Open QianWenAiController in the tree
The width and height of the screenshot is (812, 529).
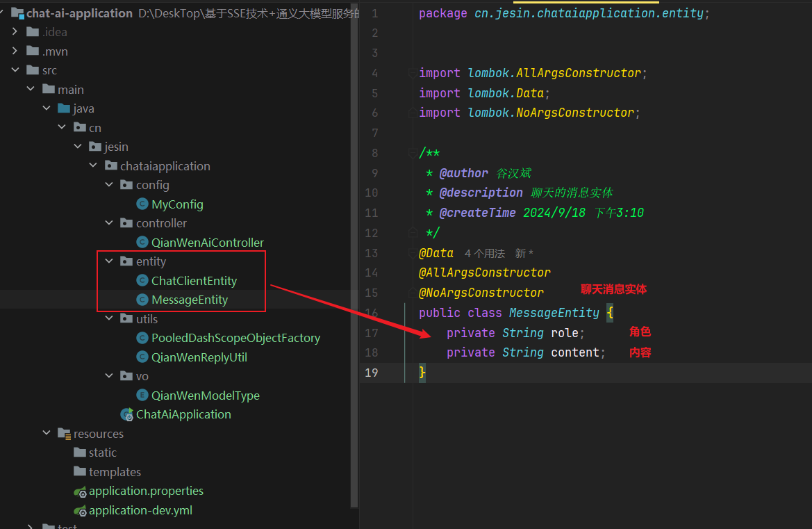207,242
